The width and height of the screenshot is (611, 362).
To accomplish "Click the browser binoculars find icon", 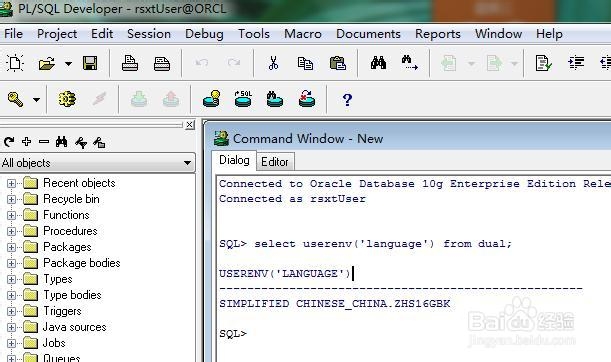I will [x=62, y=142].
